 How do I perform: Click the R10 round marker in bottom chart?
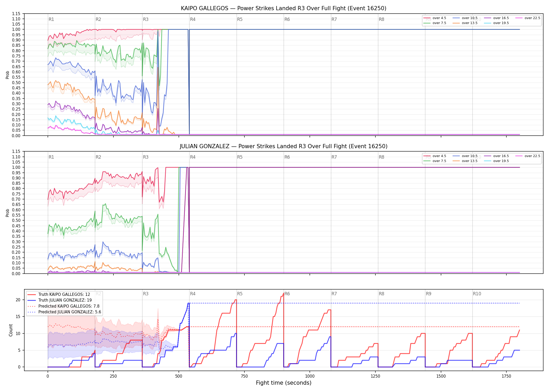(x=477, y=294)
